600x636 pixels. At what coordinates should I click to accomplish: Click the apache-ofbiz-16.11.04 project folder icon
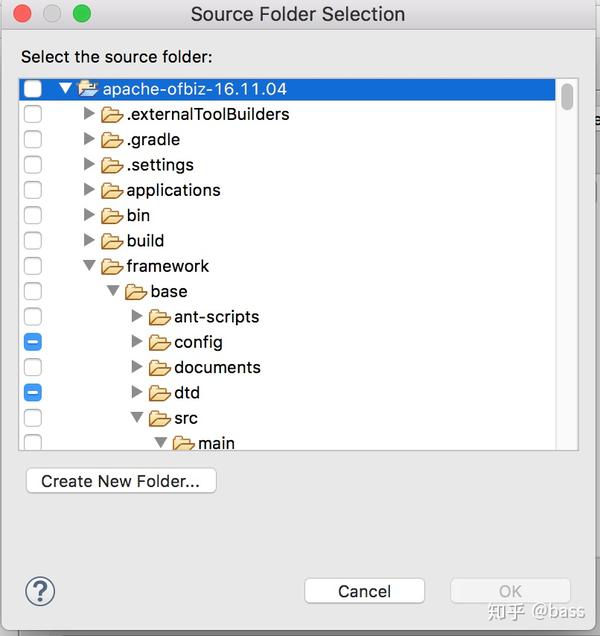pyautogui.click(x=88, y=88)
